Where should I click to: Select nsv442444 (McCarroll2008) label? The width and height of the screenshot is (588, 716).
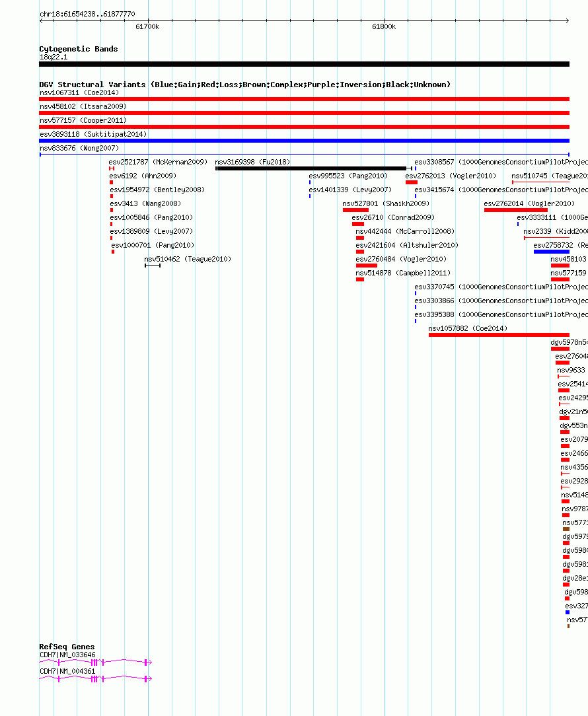(405, 232)
